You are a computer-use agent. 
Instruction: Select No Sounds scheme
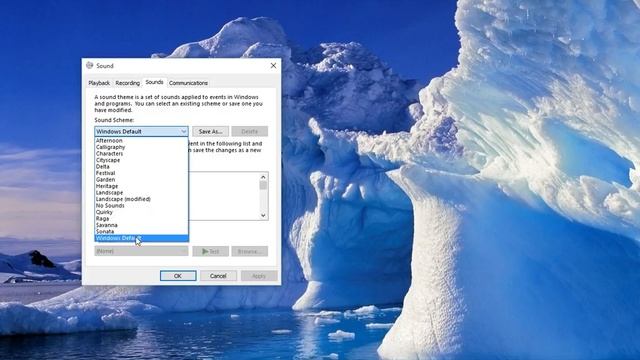141,206
